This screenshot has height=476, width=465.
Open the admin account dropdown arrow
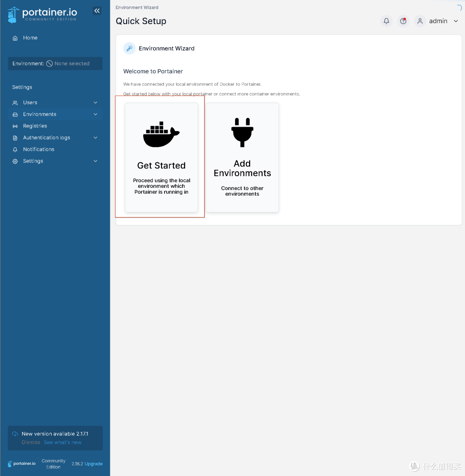click(456, 21)
